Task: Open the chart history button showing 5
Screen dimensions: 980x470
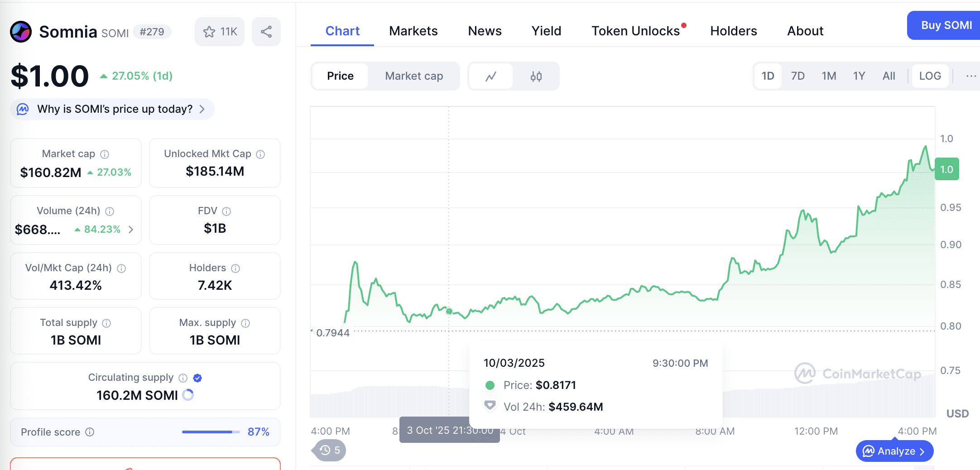Action: pos(330,450)
